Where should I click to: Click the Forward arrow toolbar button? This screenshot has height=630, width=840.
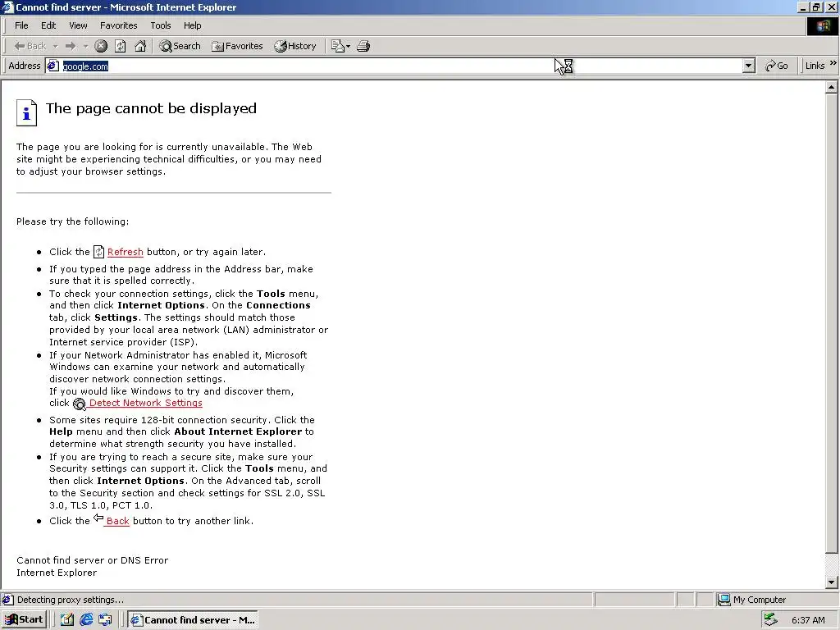71,46
